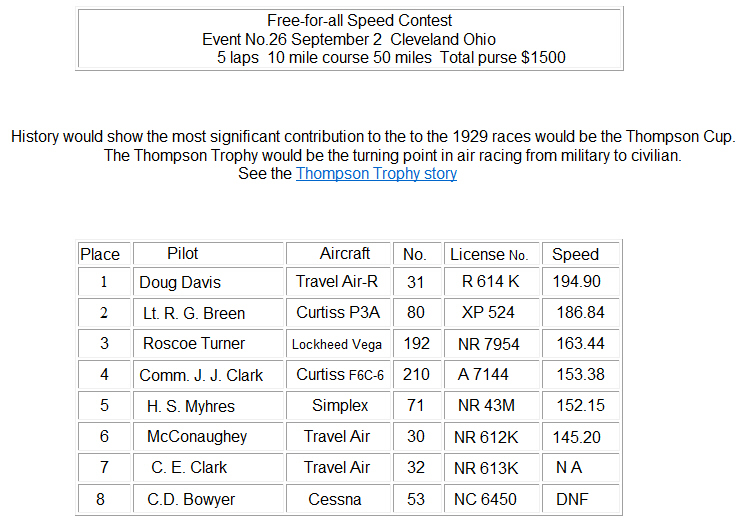Click the NR 7954 license cell
This screenshot has width=748, height=523.
pyautogui.click(x=486, y=344)
